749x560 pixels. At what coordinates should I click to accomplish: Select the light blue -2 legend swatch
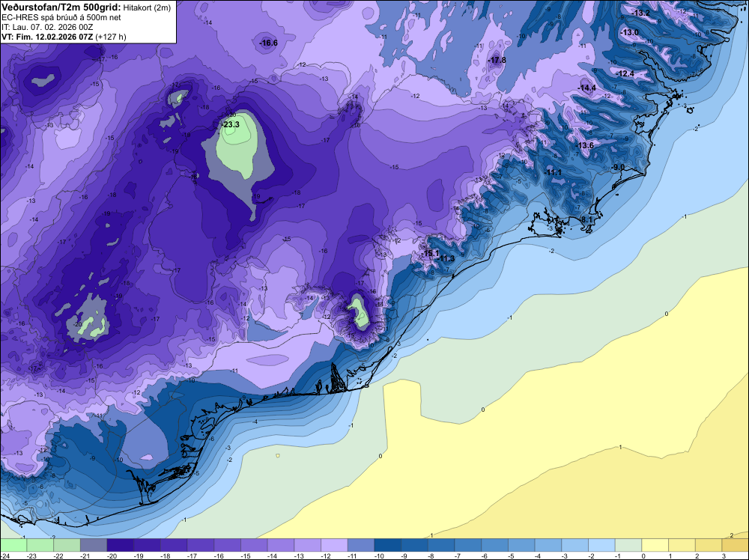tap(602, 545)
